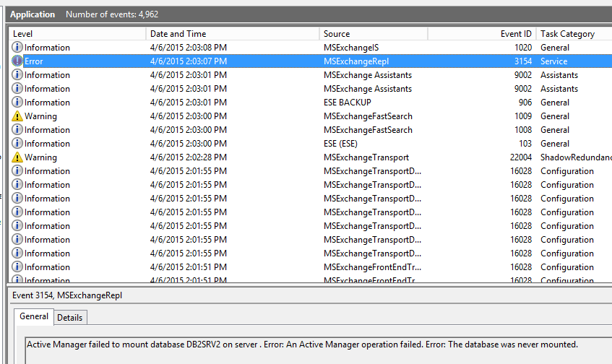The image size is (612, 364).
Task: Sort by Date and Time column header
Action: (x=233, y=34)
